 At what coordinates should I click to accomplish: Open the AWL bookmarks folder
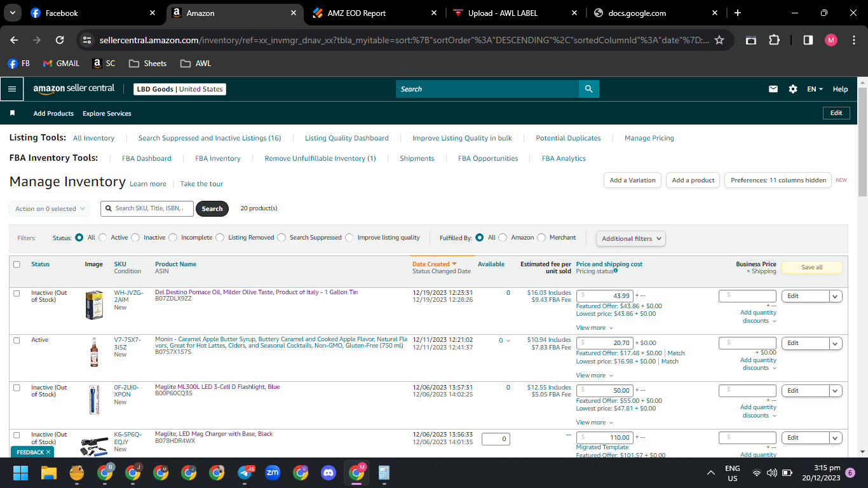coord(196,64)
